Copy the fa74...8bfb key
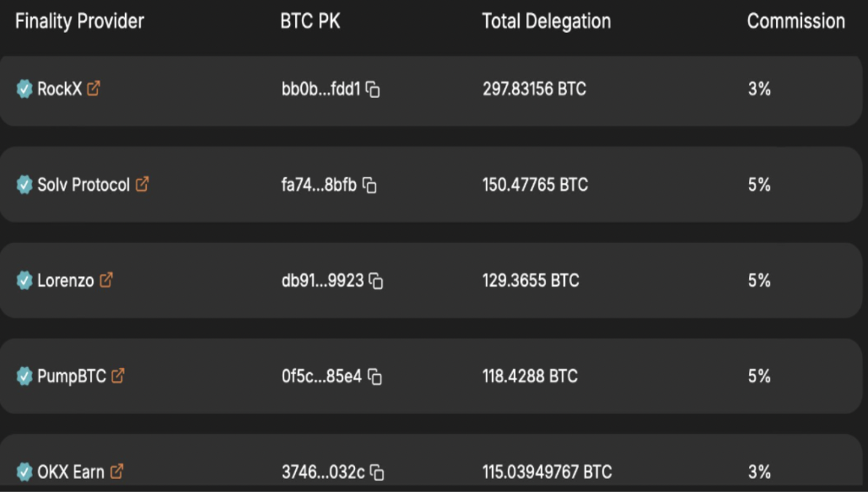The width and height of the screenshot is (868, 492). pos(370,185)
